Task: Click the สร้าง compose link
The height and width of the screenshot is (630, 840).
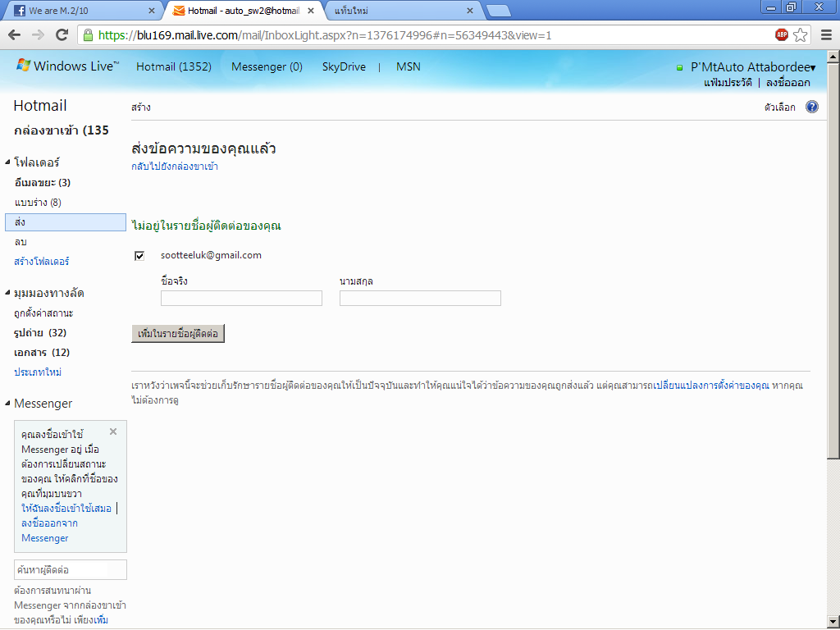Action: (x=141, y=107)
